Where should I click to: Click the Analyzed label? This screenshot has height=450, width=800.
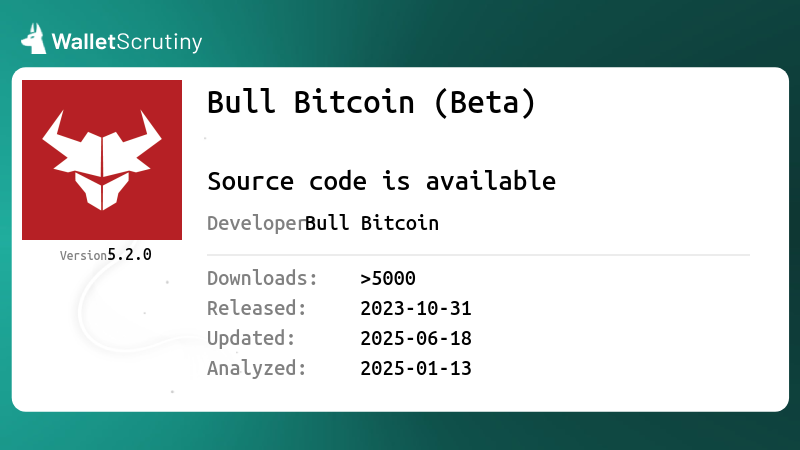click(257, 368)
